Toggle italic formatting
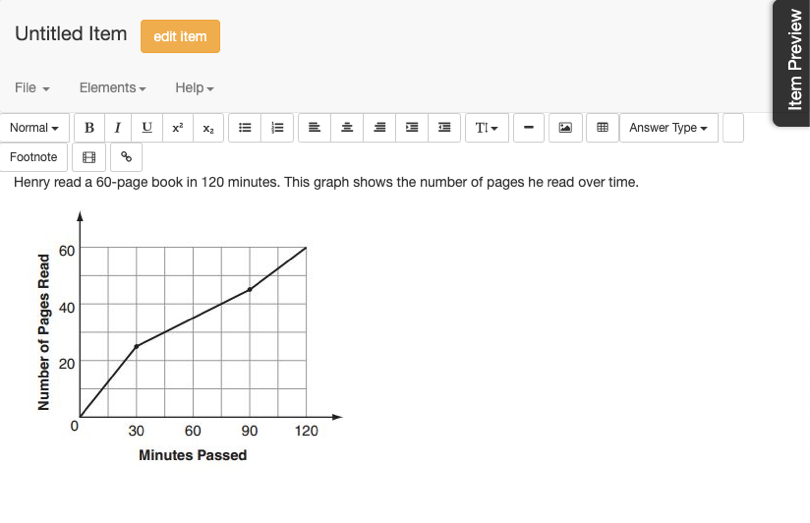 click(118, 128)
